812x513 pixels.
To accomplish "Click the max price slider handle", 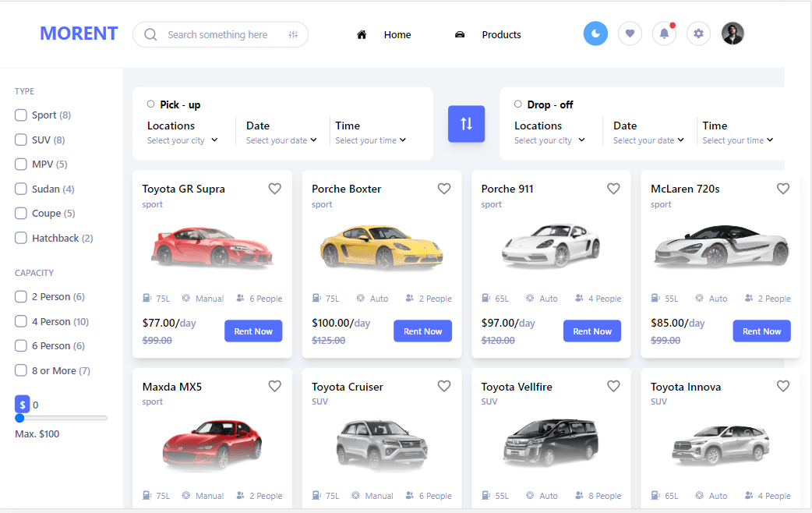I will [x=19, y=418].
